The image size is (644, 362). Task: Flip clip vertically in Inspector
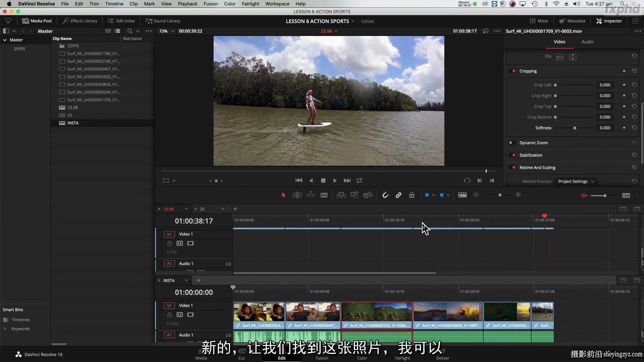point(573,57)
